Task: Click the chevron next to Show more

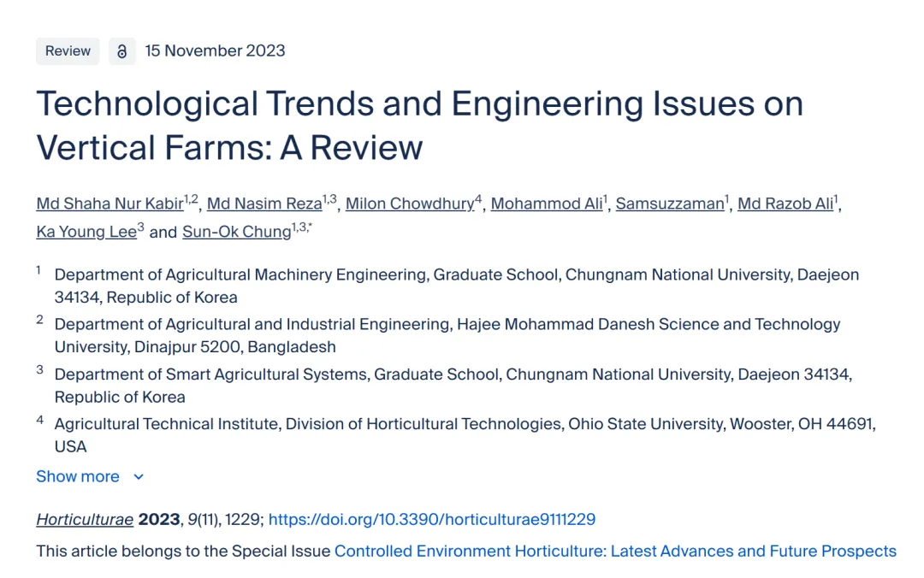Action: pos(139,476)
